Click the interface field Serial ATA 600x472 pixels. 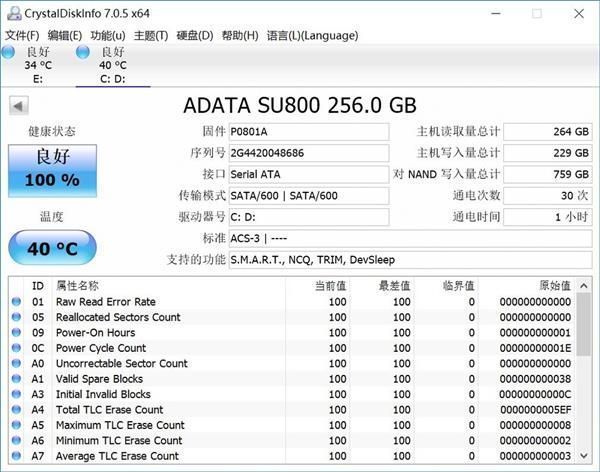(309, 175)
